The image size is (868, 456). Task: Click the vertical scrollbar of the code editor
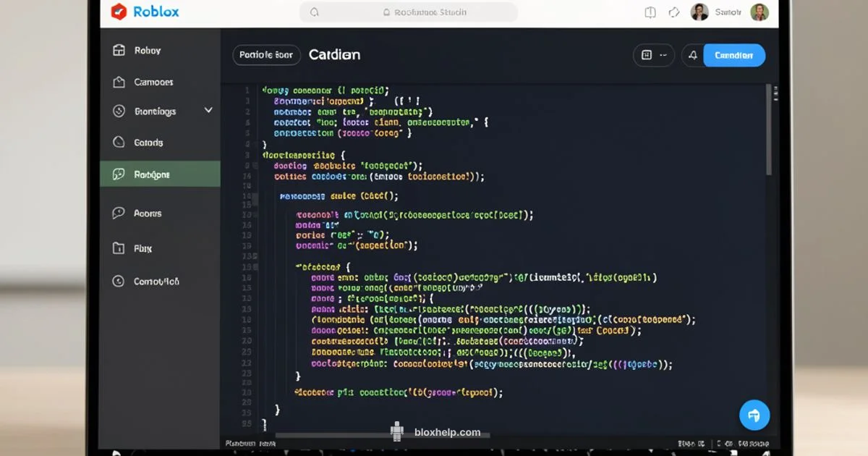click(x=768, y=130)
